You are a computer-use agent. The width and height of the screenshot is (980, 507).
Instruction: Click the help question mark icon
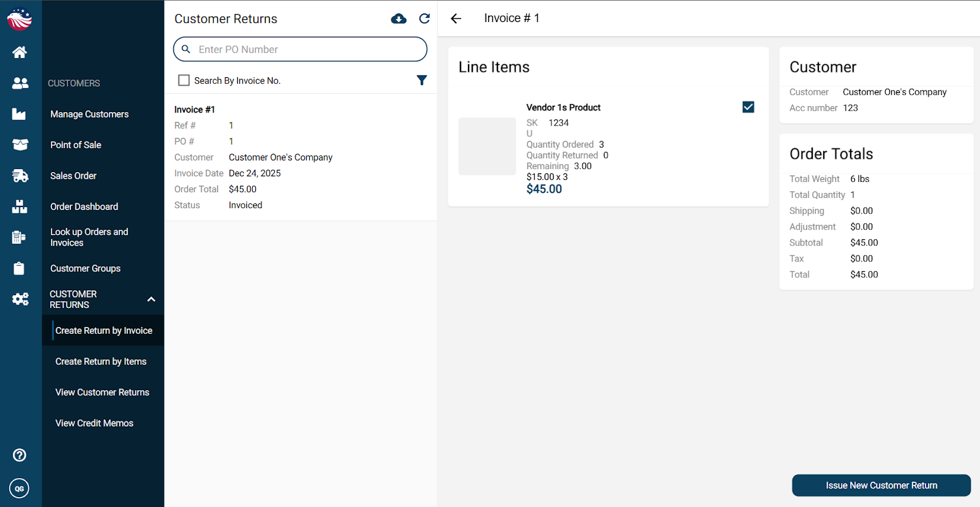pos(20,455)
